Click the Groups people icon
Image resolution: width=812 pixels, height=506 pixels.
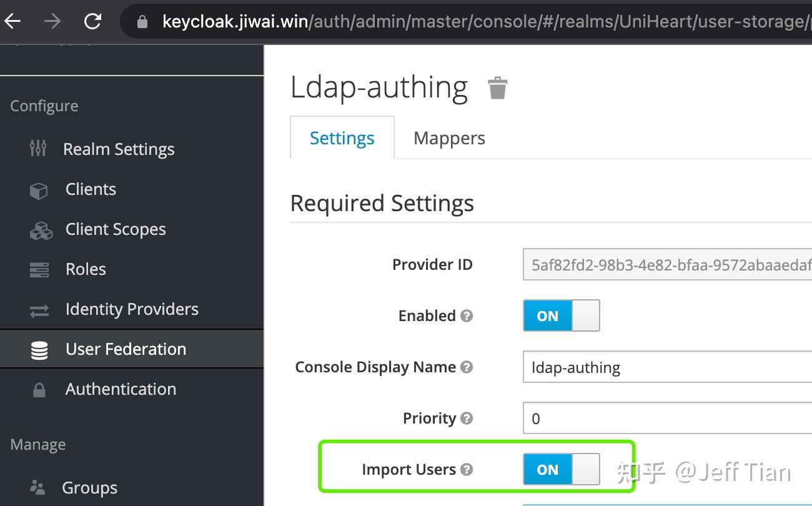click(37, 487)
